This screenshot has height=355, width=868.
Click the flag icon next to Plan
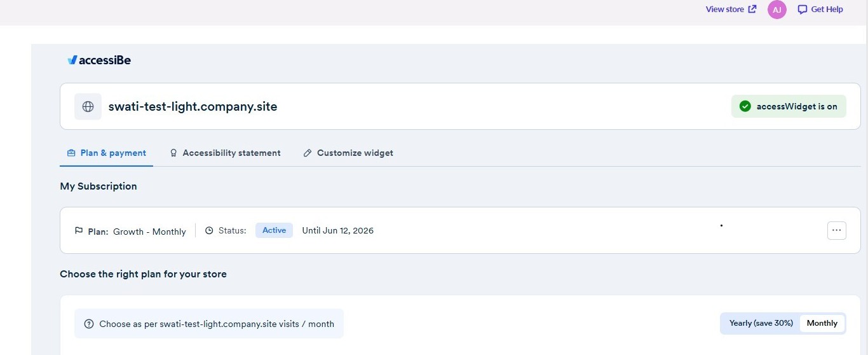(x=79, y=230)
